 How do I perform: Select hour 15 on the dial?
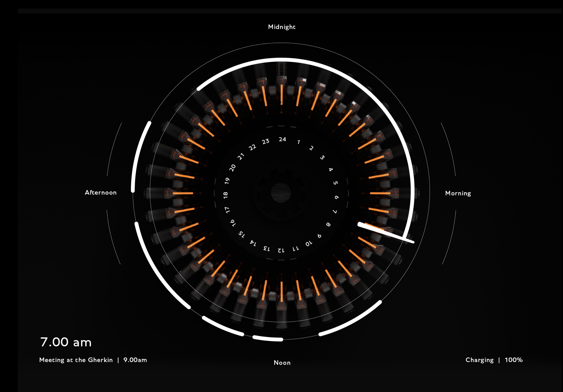point(241,234)
